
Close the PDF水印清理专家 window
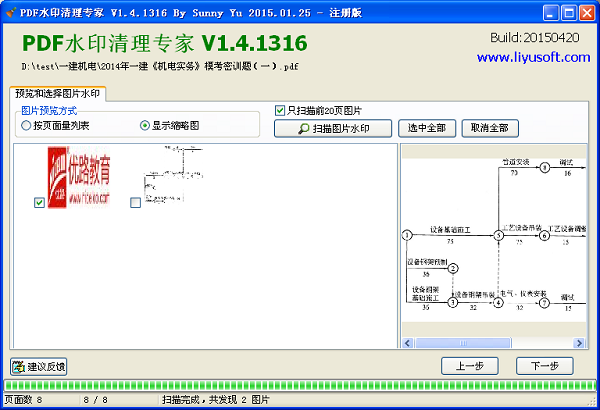[586, 12]
